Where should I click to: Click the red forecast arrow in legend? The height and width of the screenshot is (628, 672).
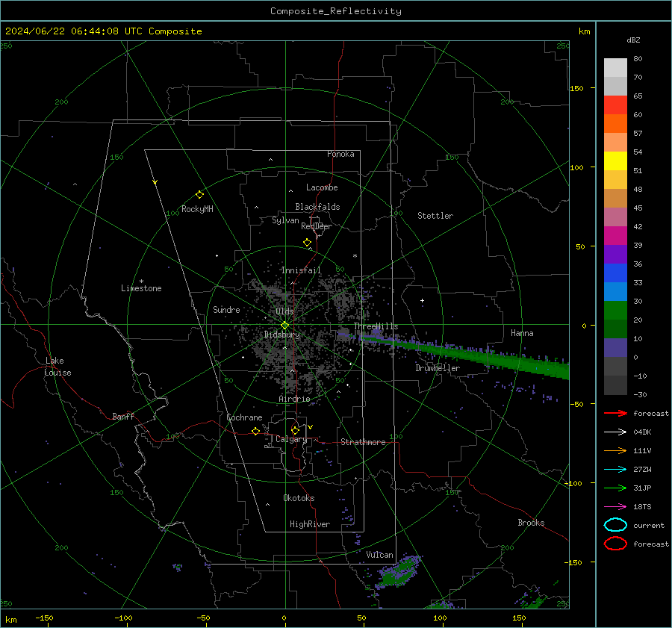(615, 413)
